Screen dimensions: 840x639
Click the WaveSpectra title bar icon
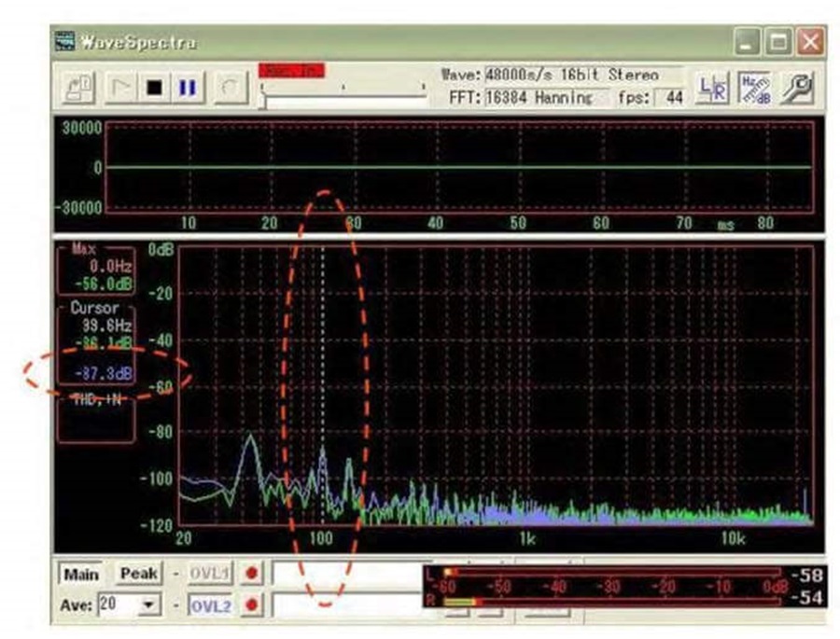pyautogui.click(x=65, y=41)
